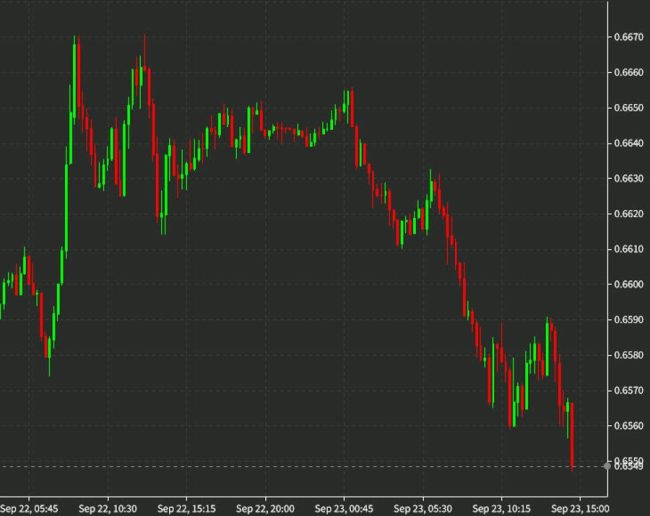Select the 0.6660 price level label
650x516 pixels.
click(x=626, y=72)
